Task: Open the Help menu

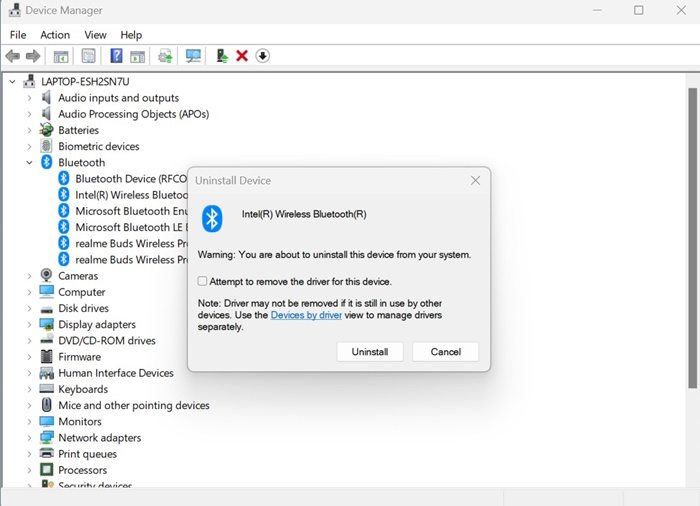Action: click(131, 35)
